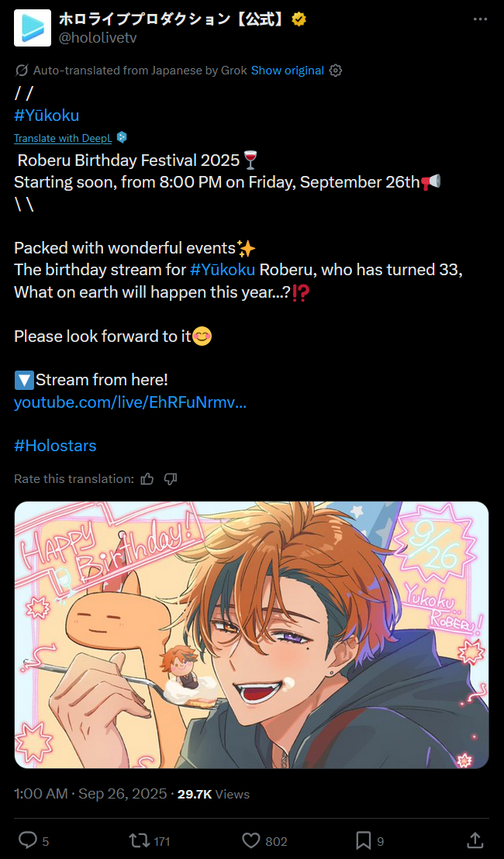Bookmark this post
504x859 pixels.
[363, 840]
